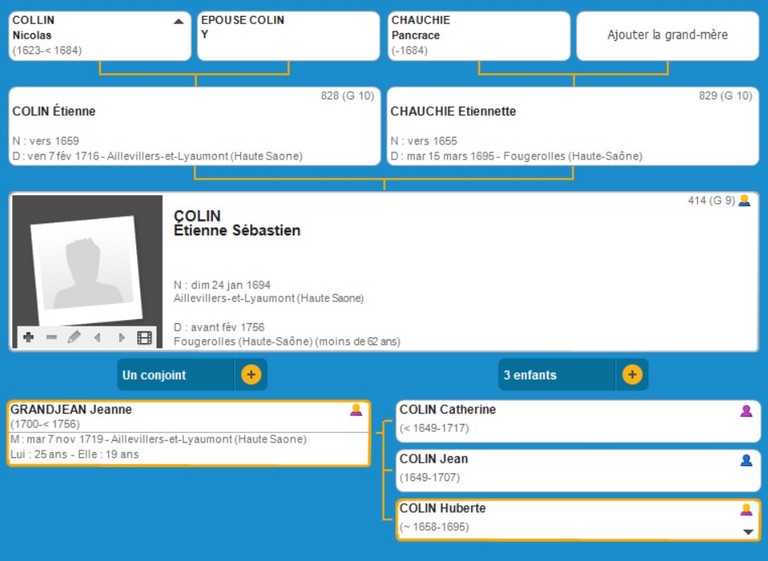Image resolution: width=768 pixels, height=561 pixels.
Task: Open the media filmstrip icon
Action: point(145,338)
